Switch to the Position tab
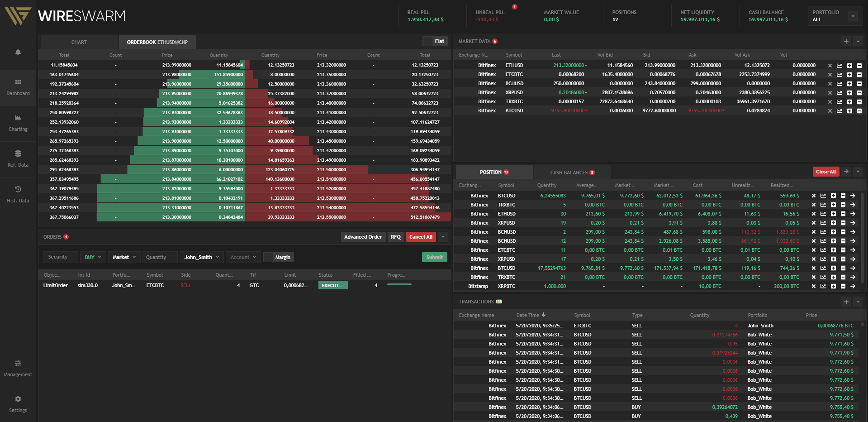 coord(494,172)
